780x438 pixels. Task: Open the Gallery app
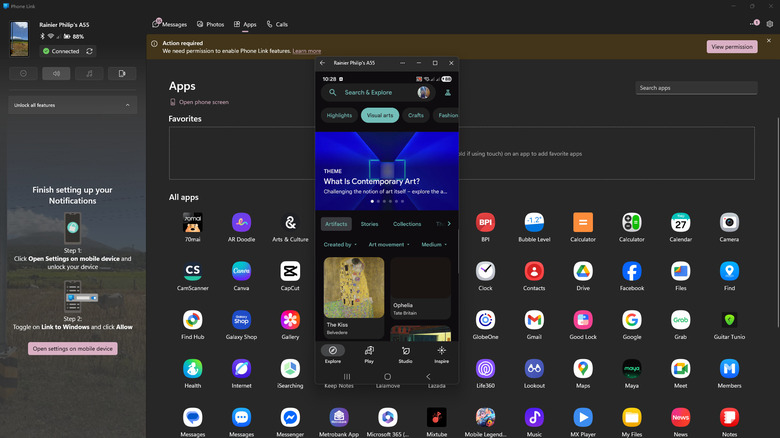click(x=290, y=320)
